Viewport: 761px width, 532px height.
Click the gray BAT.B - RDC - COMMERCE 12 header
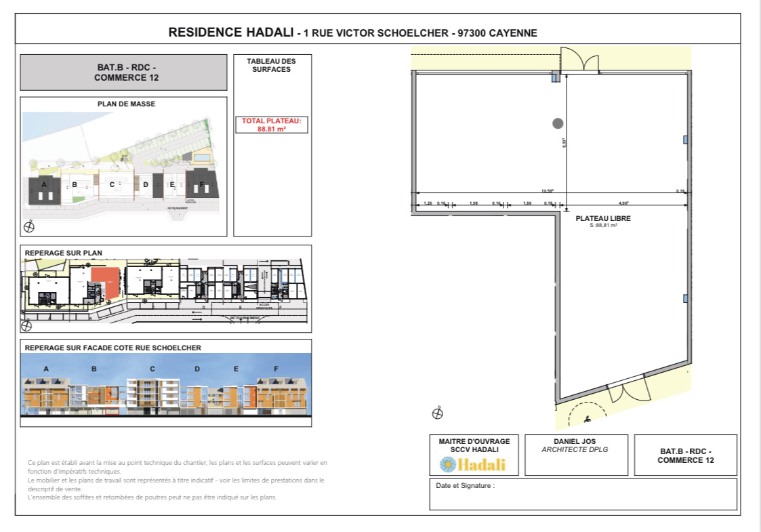click(x=123, y=73)
